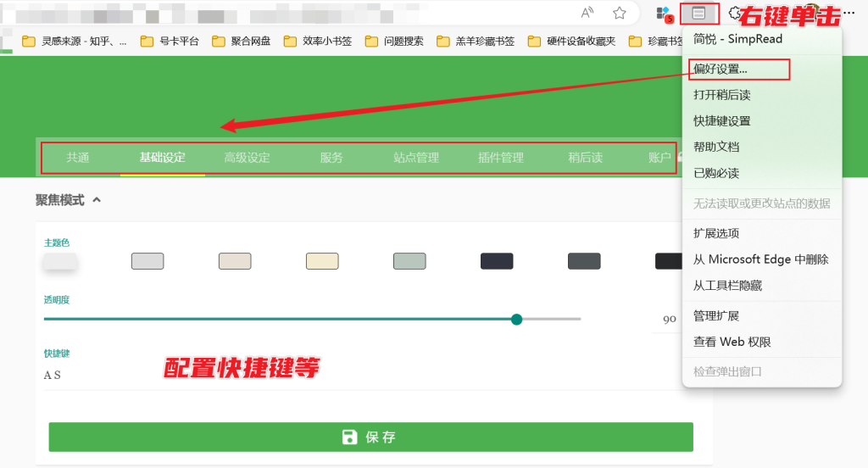868x468 pixels.
Task: Choose 从 Microsoft Edge 中删除 menu item
Action: tap(762, 259)
